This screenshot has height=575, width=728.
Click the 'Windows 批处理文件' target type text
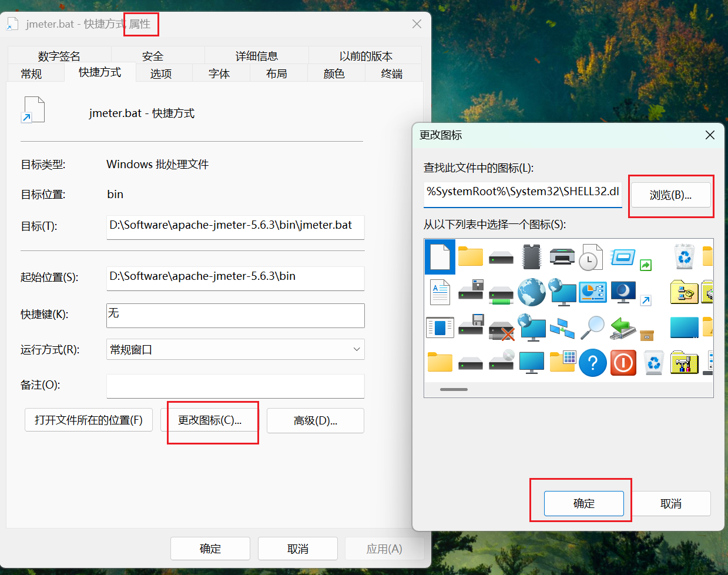[x=157, y=164]
